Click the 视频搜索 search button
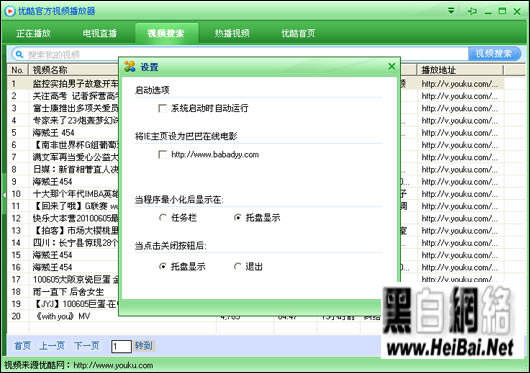Viewport: 530px width, 373px height. click(494, 54)
